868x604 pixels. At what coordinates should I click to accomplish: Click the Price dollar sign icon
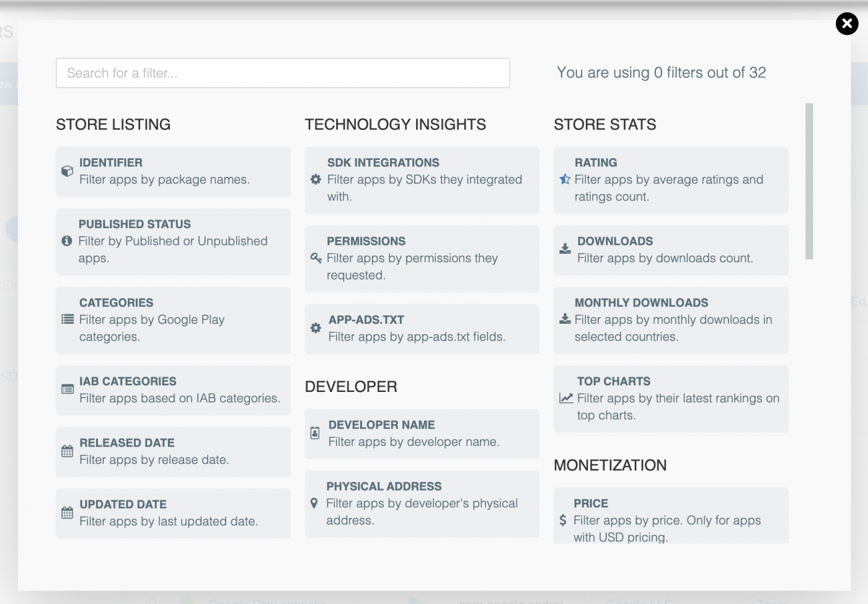pyautogui.click(x=563, y=520)
